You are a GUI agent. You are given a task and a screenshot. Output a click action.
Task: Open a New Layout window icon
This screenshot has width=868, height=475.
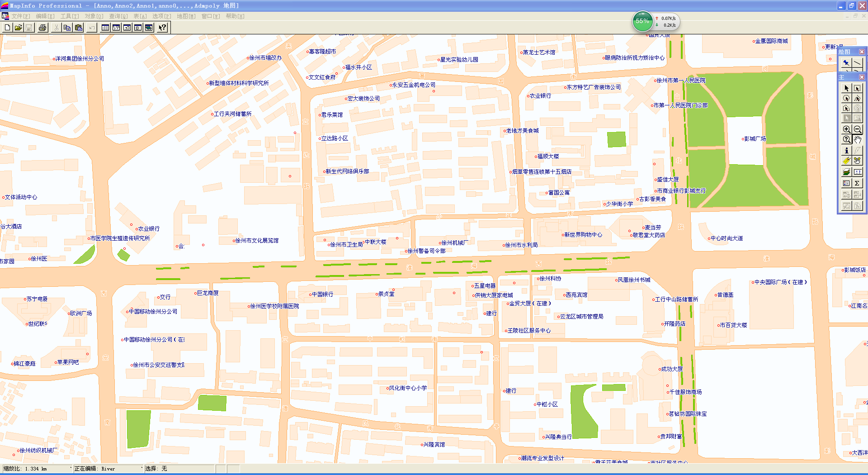click(x=138, y=28)
